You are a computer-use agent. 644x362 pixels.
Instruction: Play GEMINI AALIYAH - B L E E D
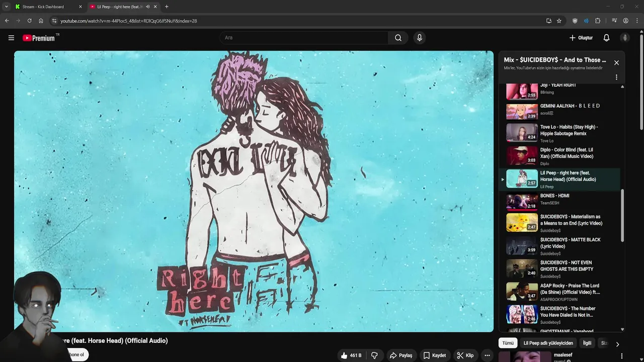(x=559, y=112)
